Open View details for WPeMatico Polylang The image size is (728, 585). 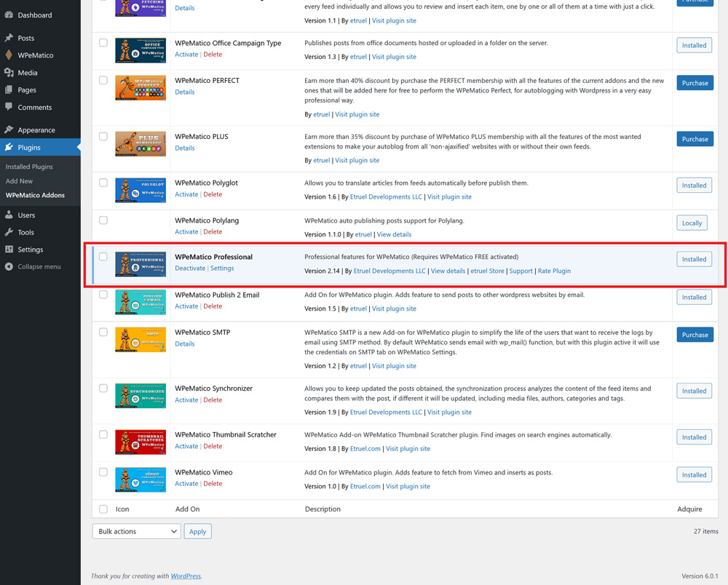click(394, 234)
